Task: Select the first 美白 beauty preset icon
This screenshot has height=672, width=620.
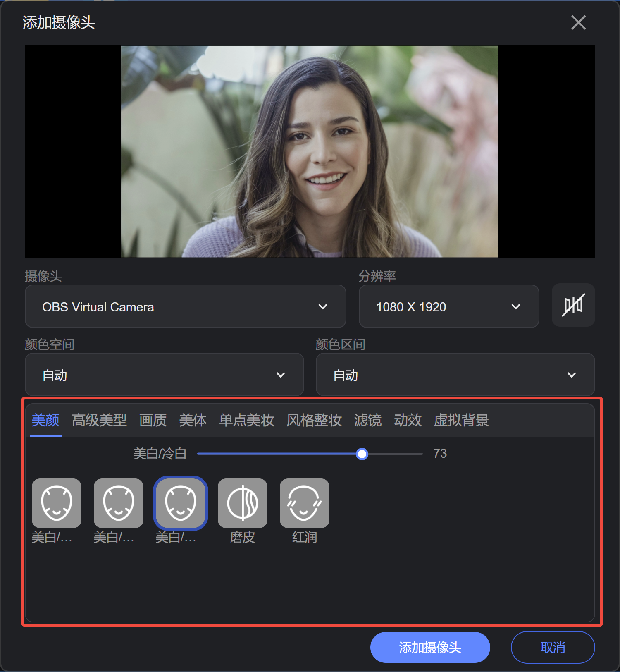Action: click(57, 503)
